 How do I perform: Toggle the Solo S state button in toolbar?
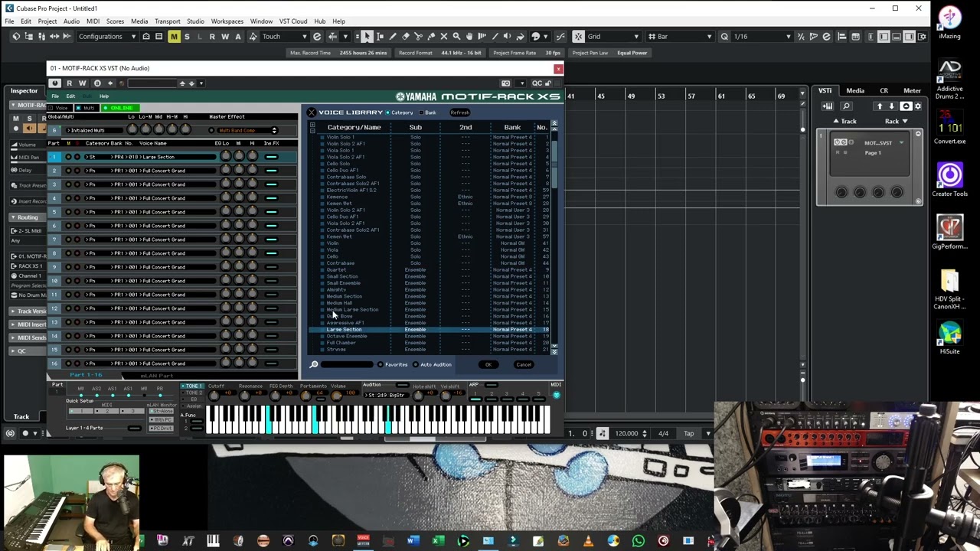[187, 36]
